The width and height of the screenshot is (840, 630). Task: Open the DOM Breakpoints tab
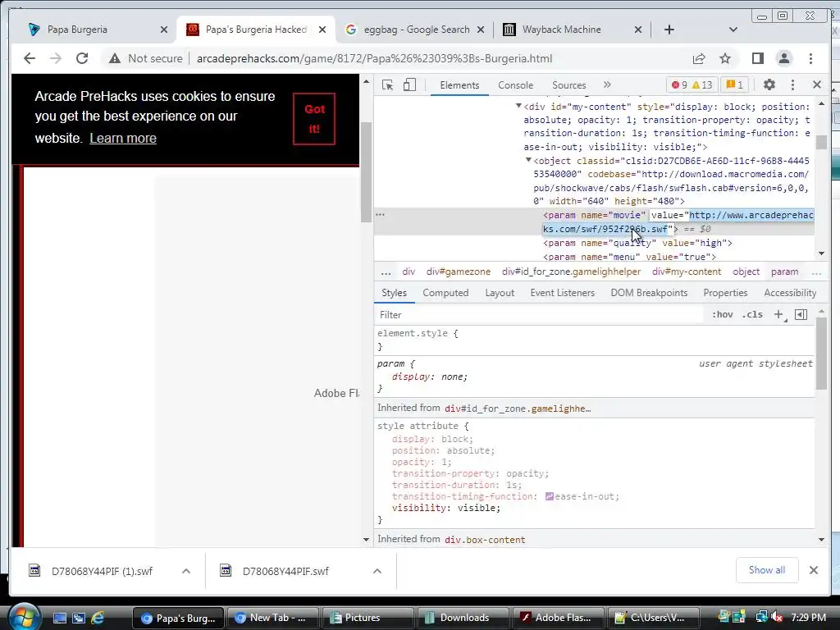pyautogui.click(x=650, y=293)
